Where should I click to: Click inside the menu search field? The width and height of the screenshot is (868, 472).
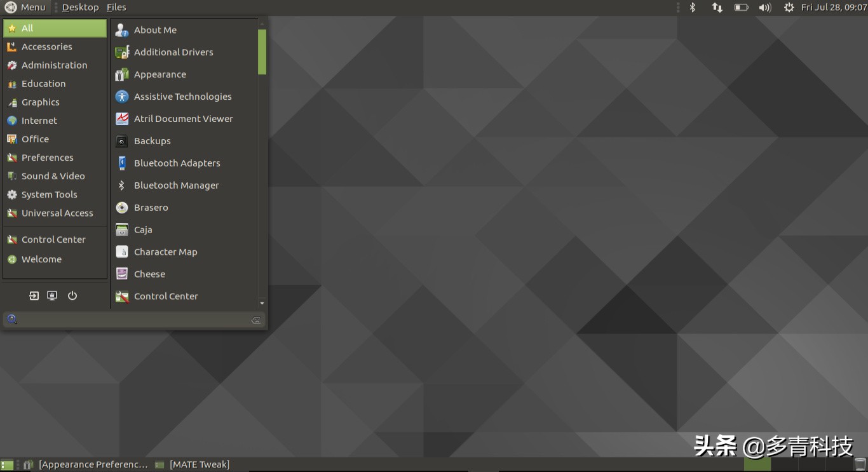(134, 320)
